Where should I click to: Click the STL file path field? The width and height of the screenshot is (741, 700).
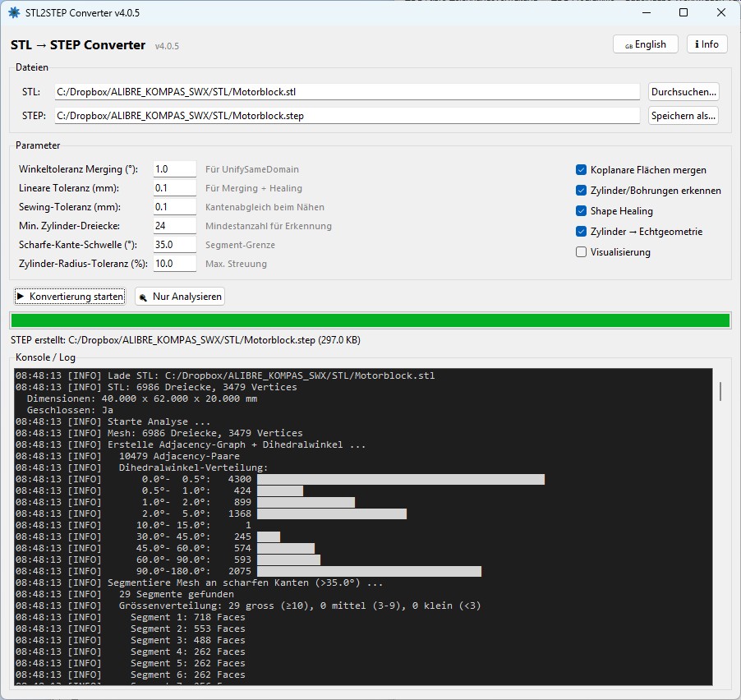tap(347, 92)
